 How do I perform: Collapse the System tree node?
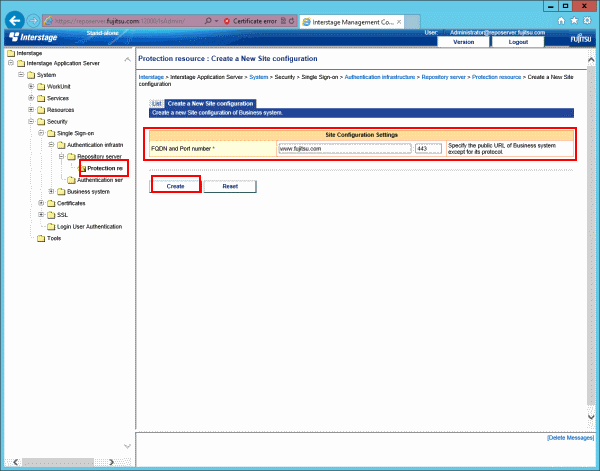pos(21,75)
